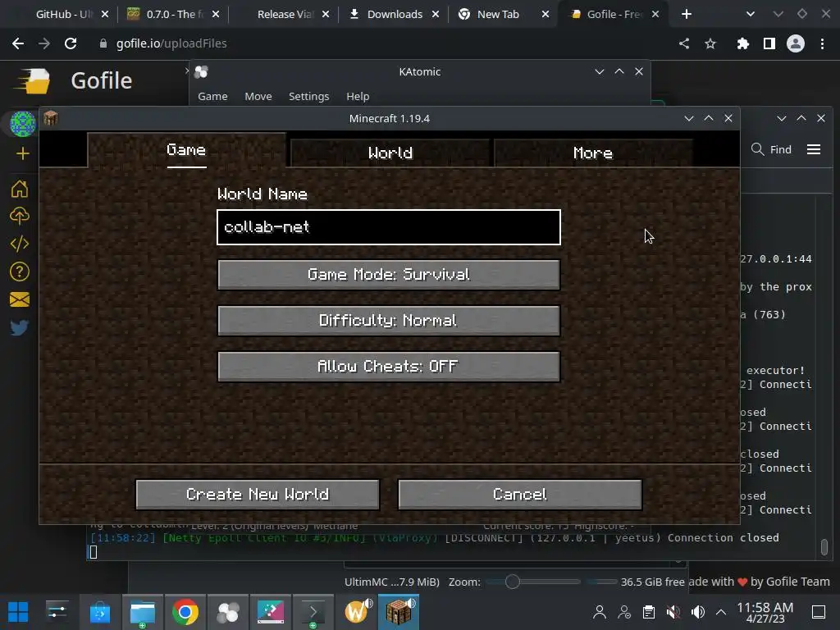The image size is (840, 630).
Task: Click the terminal window scrollbar
Action: (824, 546)
